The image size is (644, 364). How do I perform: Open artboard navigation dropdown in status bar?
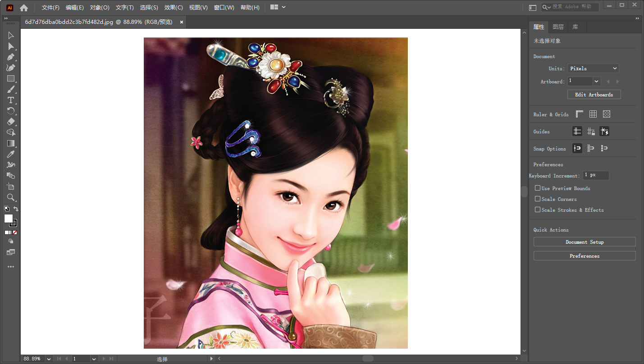[x=94, y=359]
